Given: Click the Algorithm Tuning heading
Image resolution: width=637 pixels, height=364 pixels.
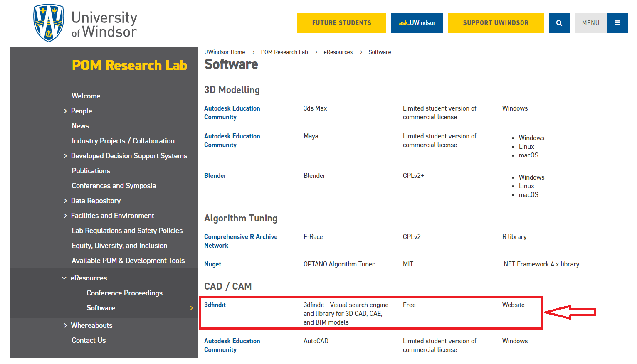Looking at the screenshot, I should 241,218.
